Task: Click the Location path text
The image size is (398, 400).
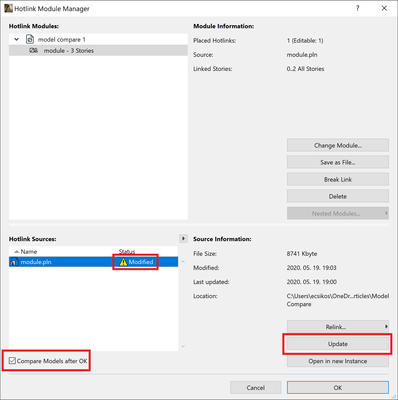Action: coord(338,300)
